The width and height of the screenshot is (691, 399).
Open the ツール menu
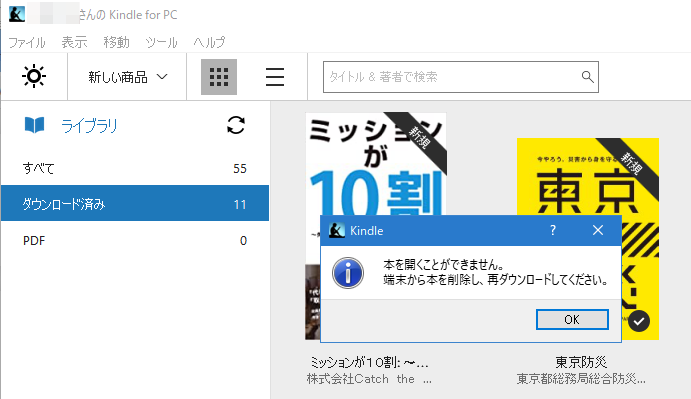point(162,42)
